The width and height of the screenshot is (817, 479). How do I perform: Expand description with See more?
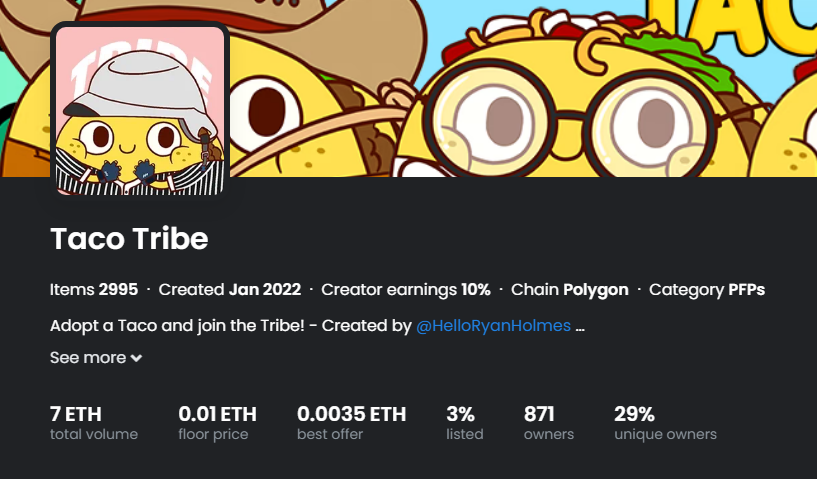(96, 358)
